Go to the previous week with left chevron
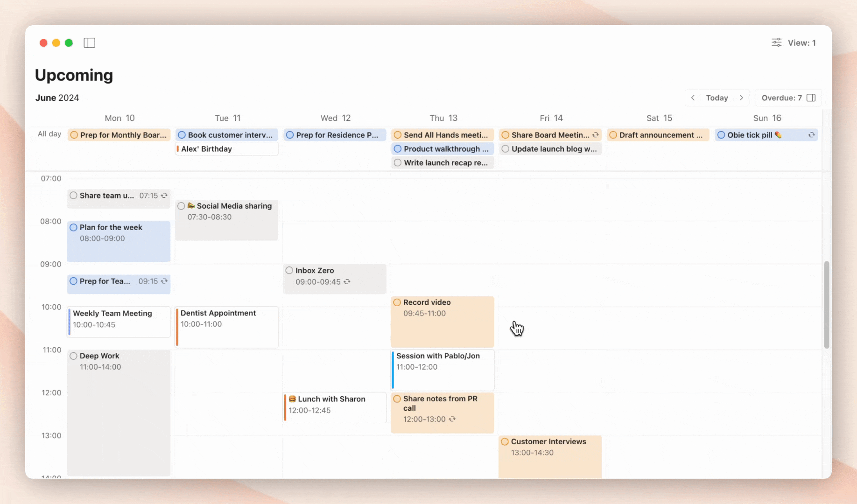 [x=693, y=98]
